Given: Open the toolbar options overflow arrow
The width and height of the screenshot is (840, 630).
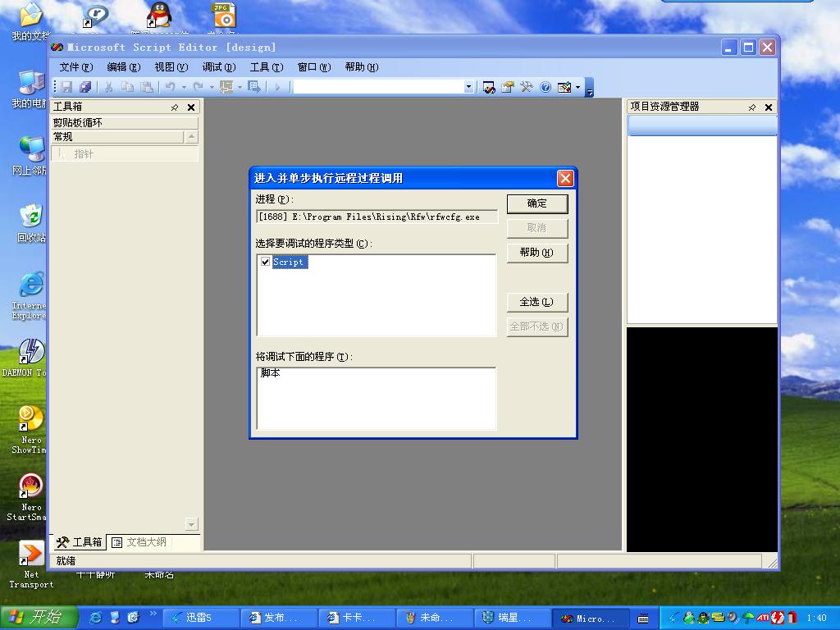Looking at the screenshot, I should pos(589,88).
